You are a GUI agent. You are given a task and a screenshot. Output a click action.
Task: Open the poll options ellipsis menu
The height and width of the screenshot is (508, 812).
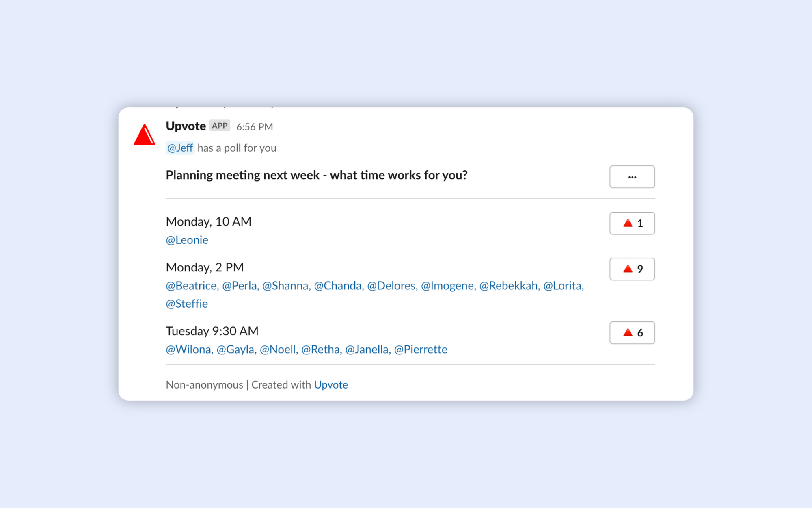pos(632,177)
